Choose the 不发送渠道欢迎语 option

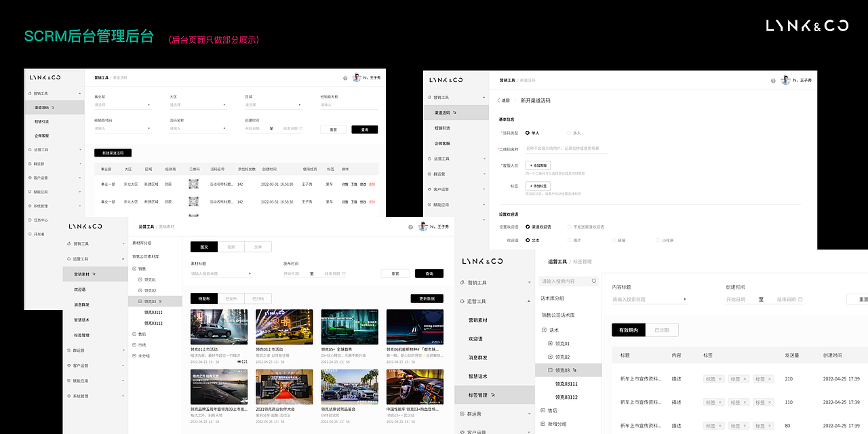click(x=569, y=227)
